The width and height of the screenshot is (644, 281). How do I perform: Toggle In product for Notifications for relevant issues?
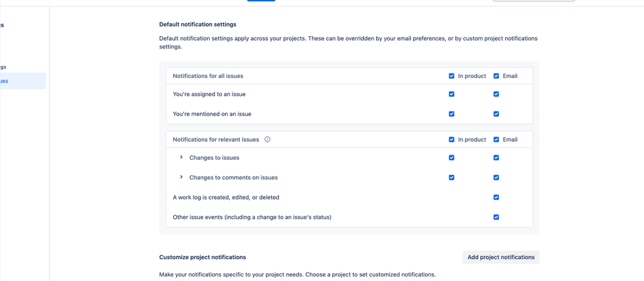pyautogui.click(x=452, y=139)
